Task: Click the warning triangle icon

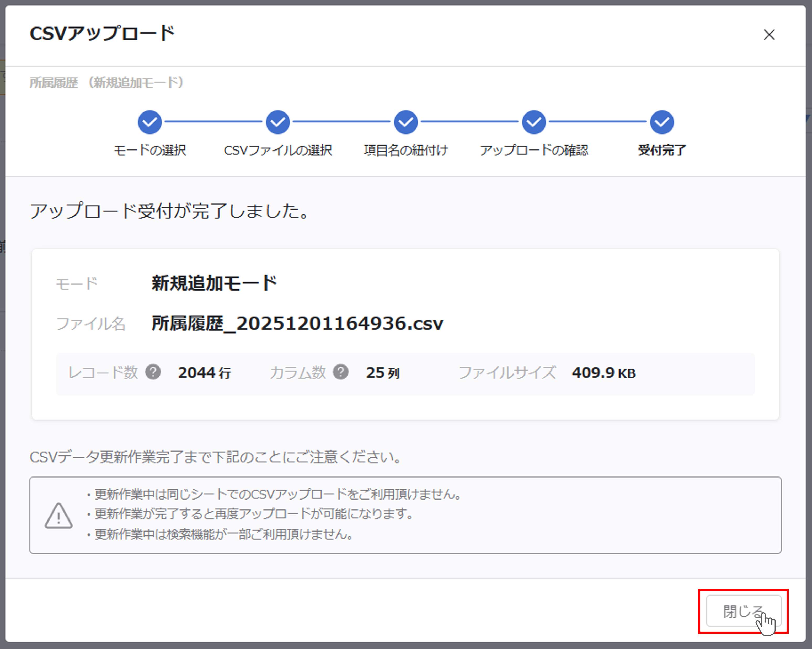Action: click(58, 516)
